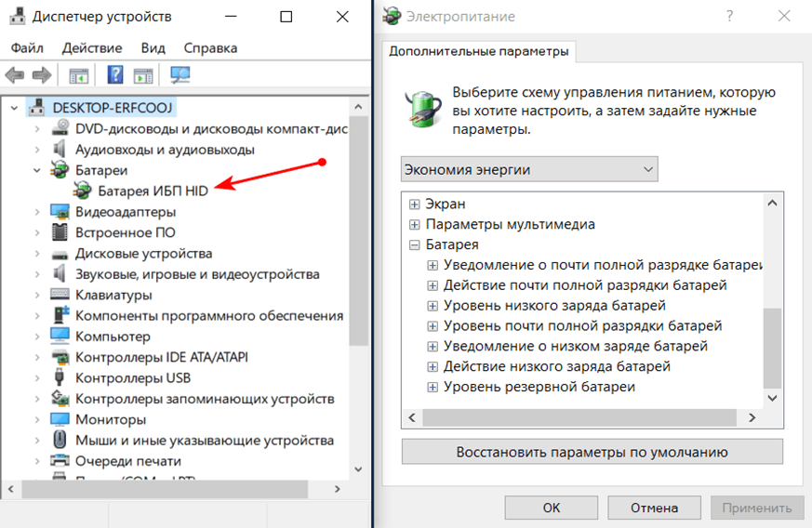Viewport: 812px width, 528px height.
Task: Click the Компьютер monitor icon
Action: (x=60, y=336)
